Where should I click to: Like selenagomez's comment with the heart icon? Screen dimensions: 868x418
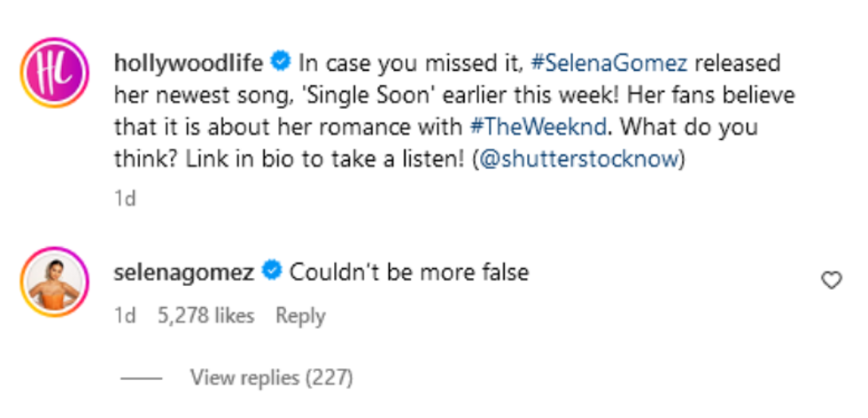pyautogui.click(x=831, y=281)
